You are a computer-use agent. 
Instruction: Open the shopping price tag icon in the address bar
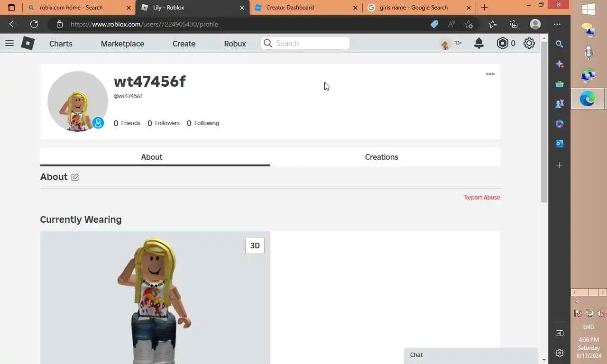tap(434, 24)
